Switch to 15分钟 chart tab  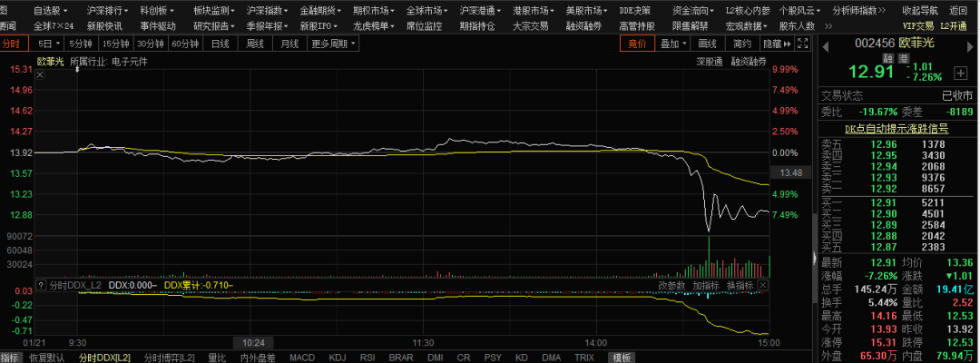tap(115, 44)
